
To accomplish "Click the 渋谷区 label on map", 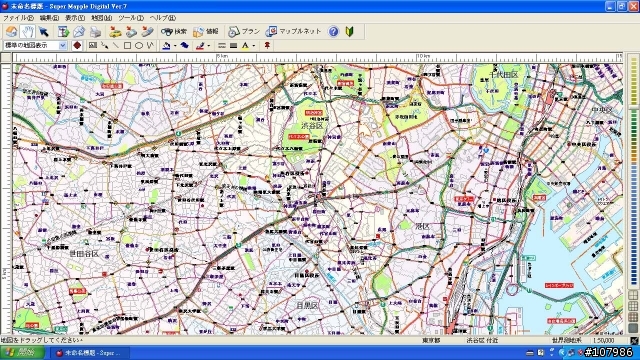I will (312, 126).
